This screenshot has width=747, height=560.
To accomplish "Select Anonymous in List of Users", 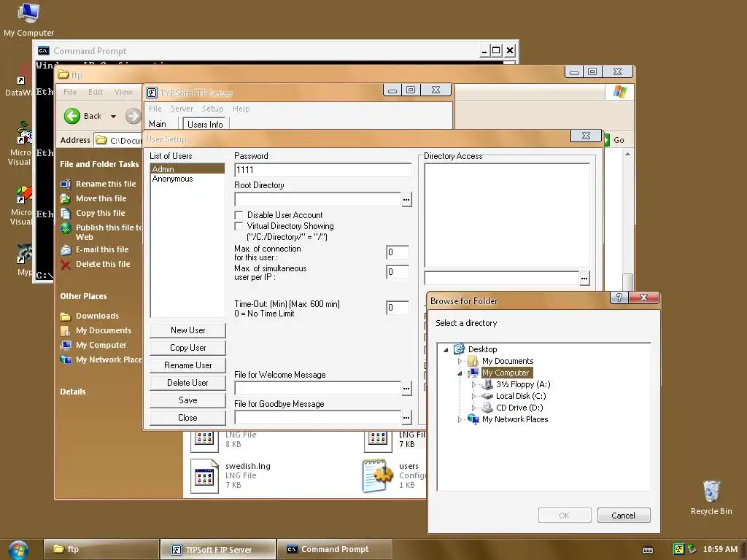I will (x=187, y=179).
